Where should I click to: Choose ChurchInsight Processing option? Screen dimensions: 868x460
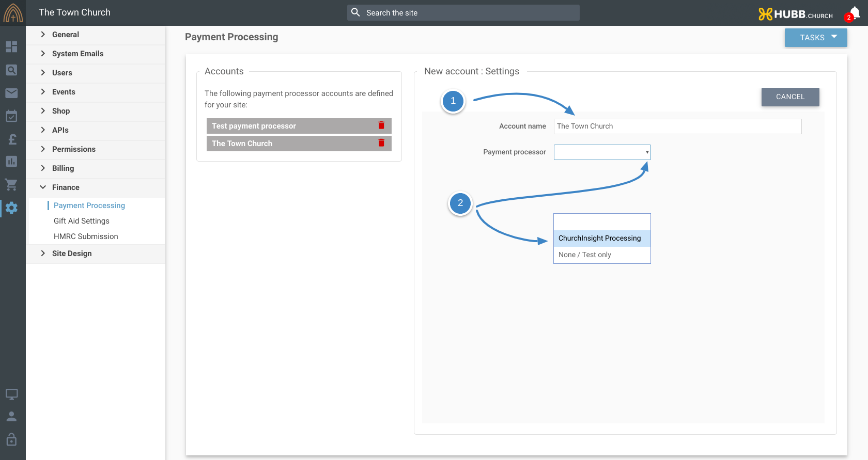[x=602, y=238]
